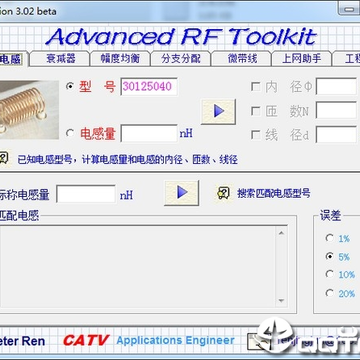
Task: Click the 标称电感量 input field
Action: (86, 194)
